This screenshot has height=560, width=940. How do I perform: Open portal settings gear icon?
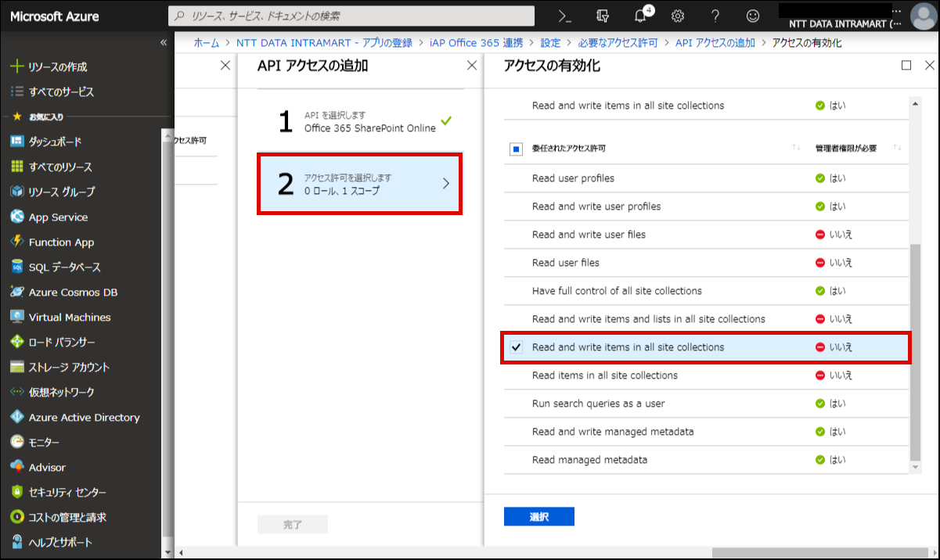[678, 16]
